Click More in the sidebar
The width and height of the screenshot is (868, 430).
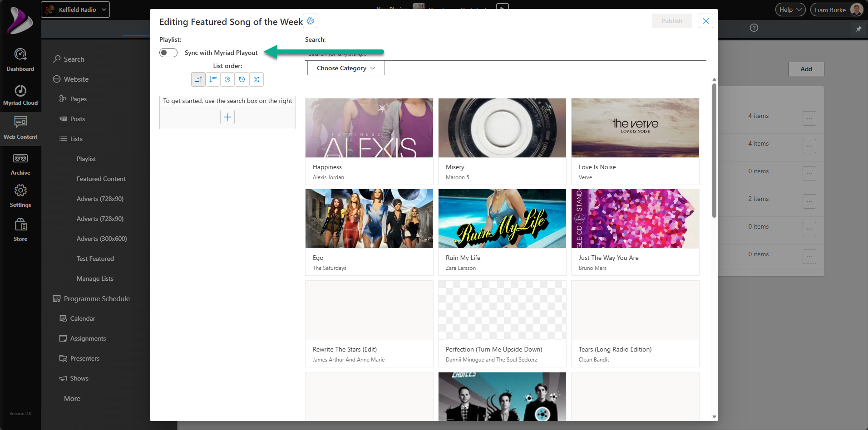pos(72,398)
